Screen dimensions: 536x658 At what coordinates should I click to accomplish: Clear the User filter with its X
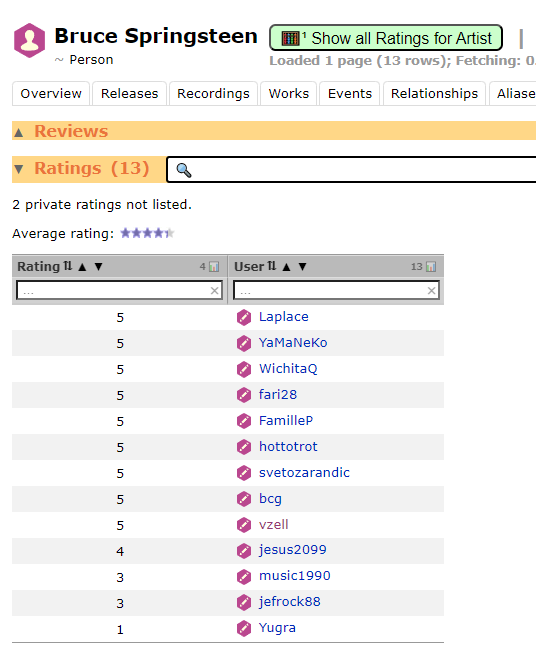point(431,290)
